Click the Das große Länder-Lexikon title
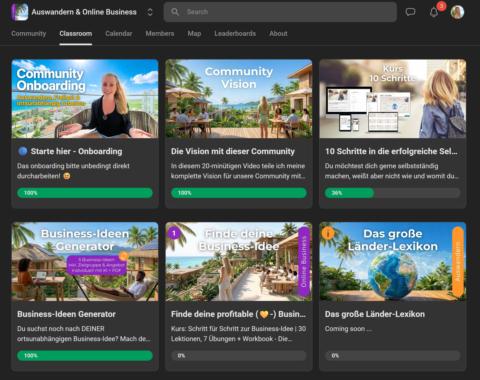Image resolution: width=480 pixels, height=380 pixels. (375, 314)
